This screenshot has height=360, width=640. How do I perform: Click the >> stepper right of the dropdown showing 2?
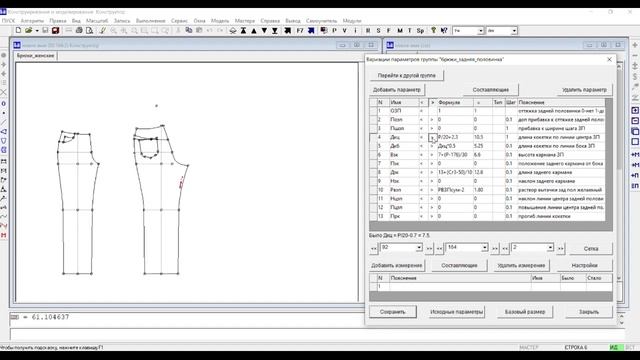tap(560, 248)
